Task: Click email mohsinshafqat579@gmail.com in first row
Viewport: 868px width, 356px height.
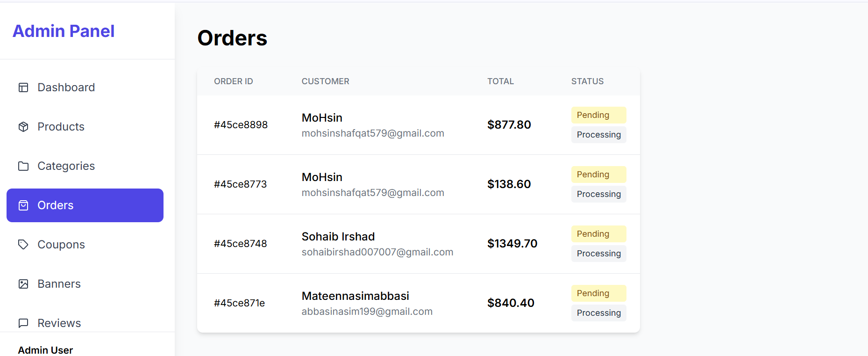Action: pos(373,133)
